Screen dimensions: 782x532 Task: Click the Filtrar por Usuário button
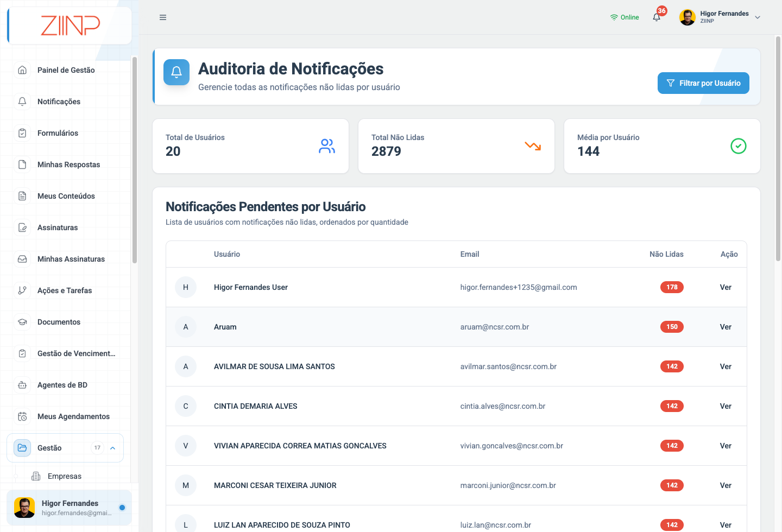(x=703, y=83)
